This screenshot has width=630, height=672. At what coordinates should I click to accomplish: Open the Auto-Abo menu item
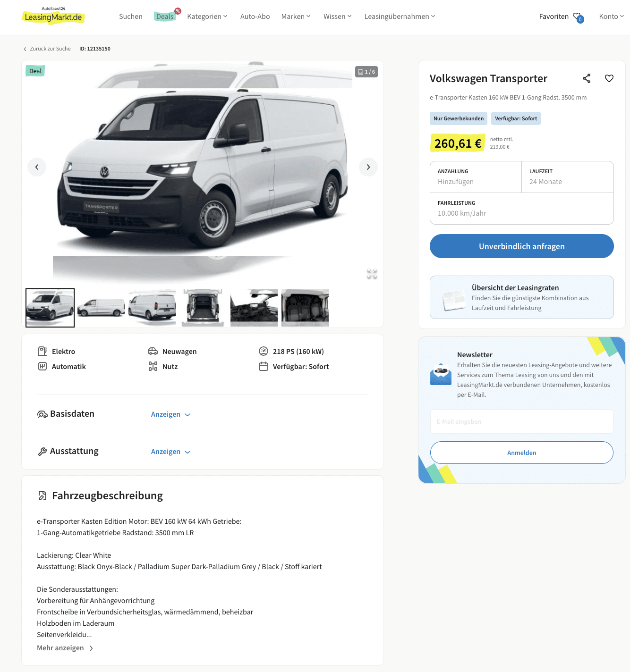(255, 17)
